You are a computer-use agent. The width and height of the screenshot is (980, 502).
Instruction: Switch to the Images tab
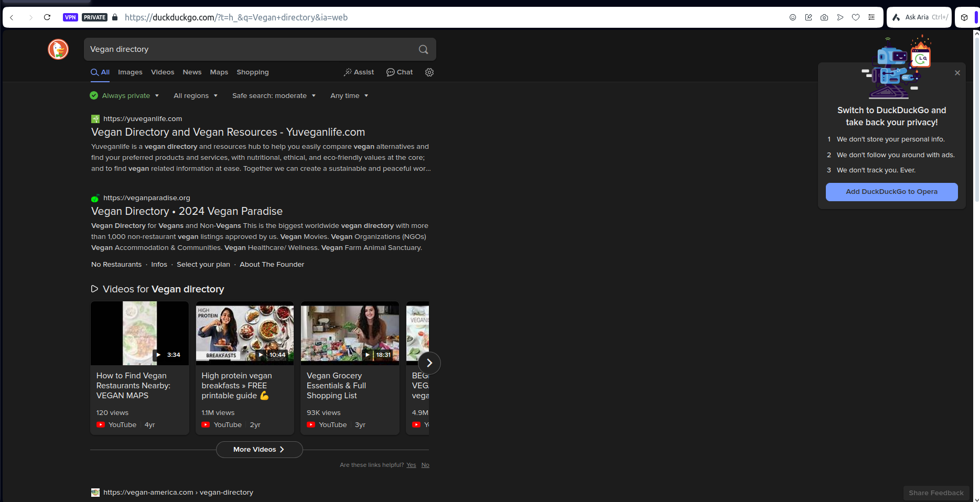(x=130, y=72)
